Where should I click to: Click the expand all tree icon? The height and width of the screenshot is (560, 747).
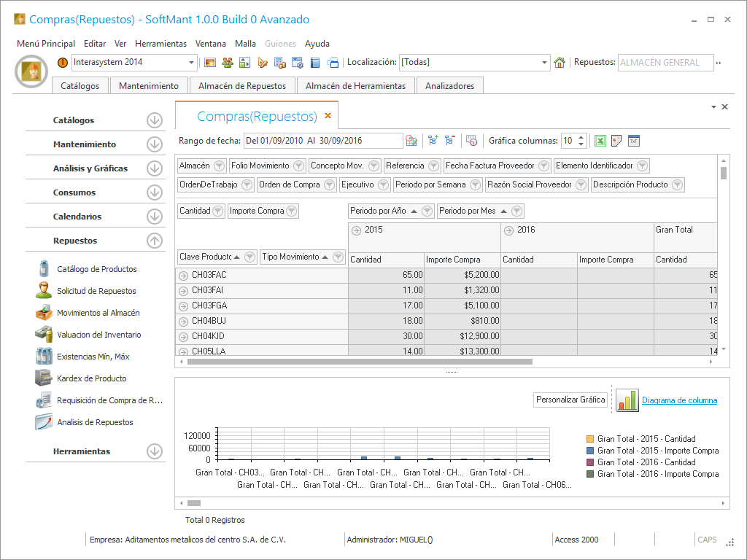tap(433, 141)
